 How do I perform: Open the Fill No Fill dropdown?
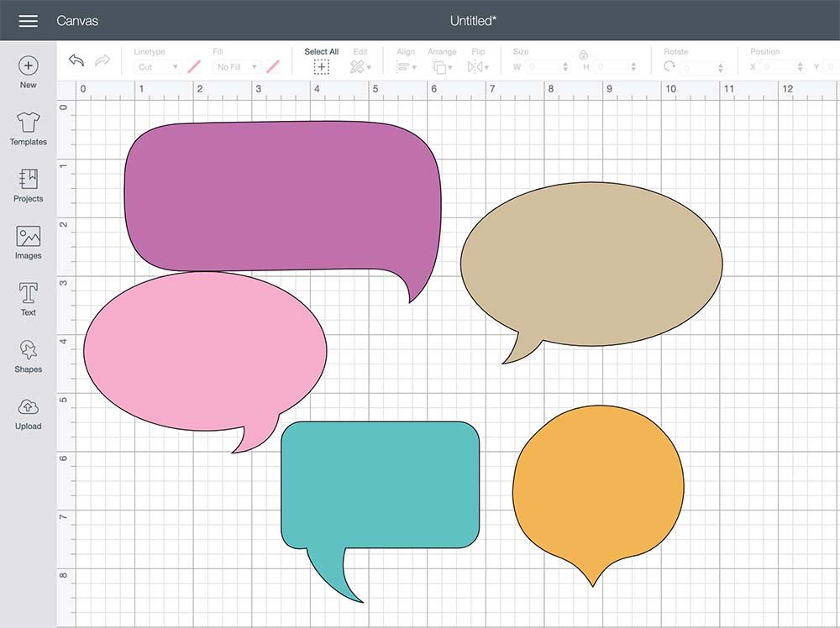coord(237,67)
